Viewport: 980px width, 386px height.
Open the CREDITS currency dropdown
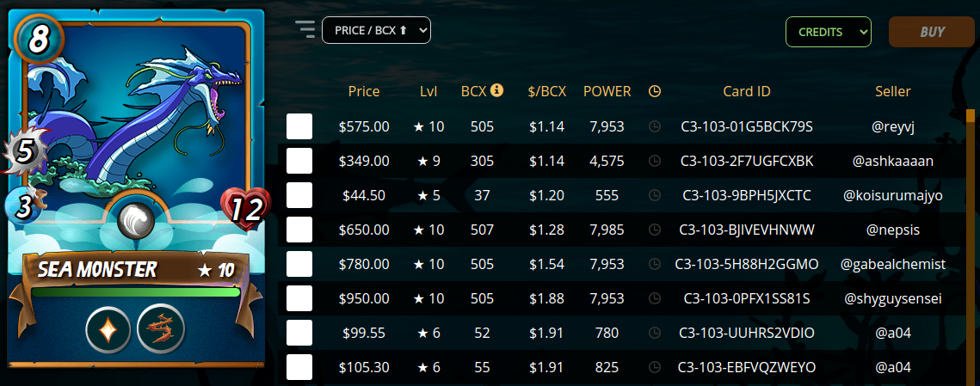828,32
